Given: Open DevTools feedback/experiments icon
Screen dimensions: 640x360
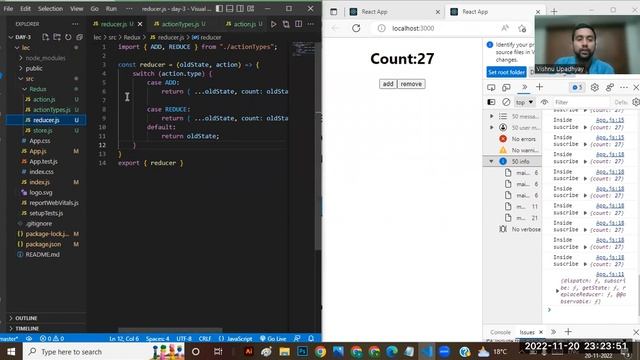Looking at the screenshot, I should tap(609, 87).
